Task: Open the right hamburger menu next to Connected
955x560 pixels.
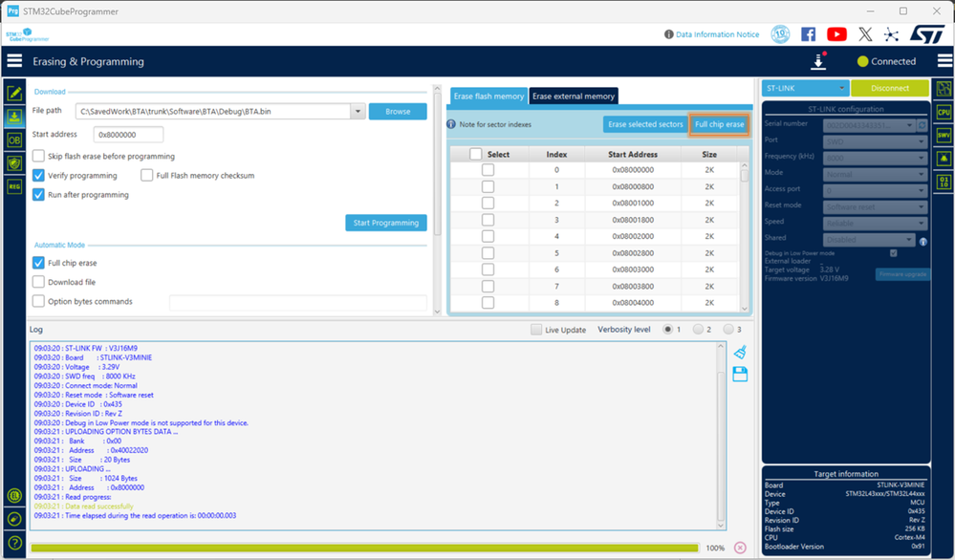Action: pos(944,61)
